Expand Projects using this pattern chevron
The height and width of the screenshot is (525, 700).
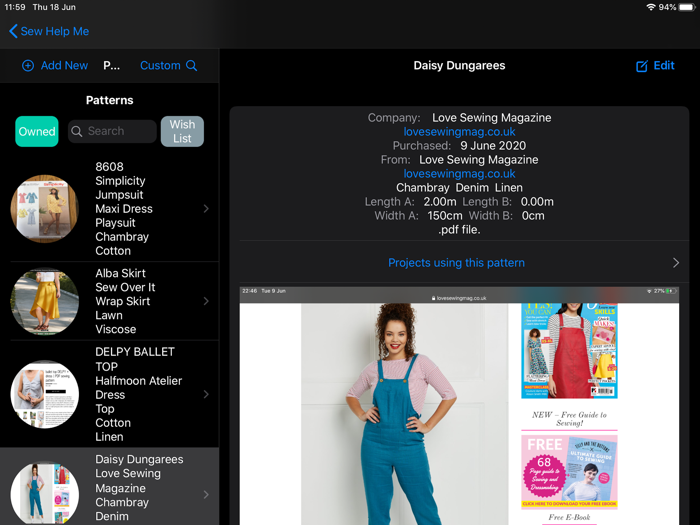[x=676, y=262]
